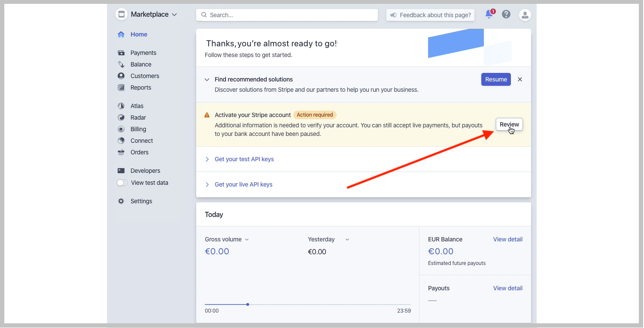Open notifications bell icon
This screenshot has width=644, height=328.
pos(489,14)
